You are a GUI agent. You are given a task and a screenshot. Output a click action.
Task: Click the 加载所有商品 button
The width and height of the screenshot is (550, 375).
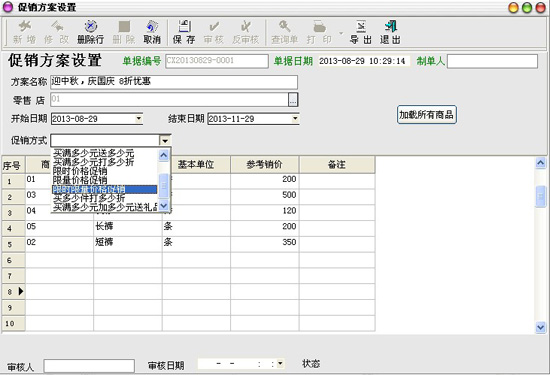(427, 114)
